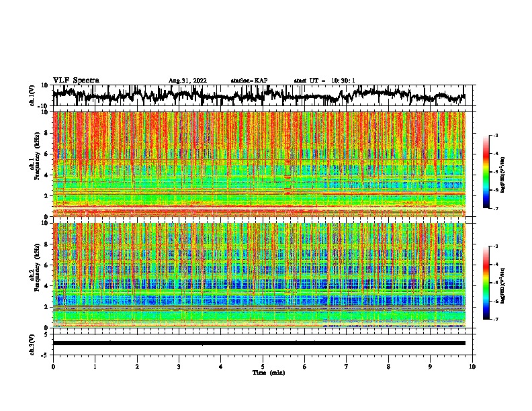Click the ch.1 "Frequency (kHz)" axis label

(x=37, y=156)
